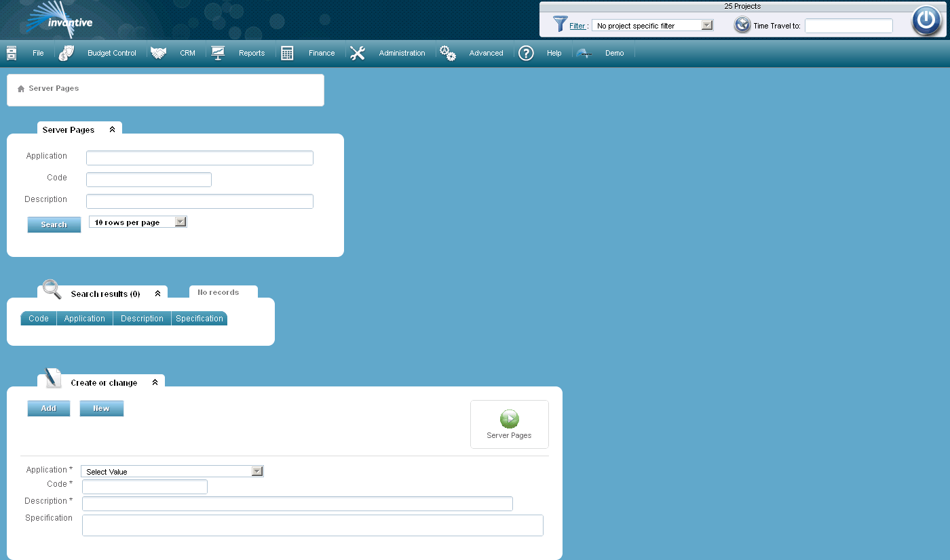
Task: Collapse the Search results section
Action: coord(158,294)
